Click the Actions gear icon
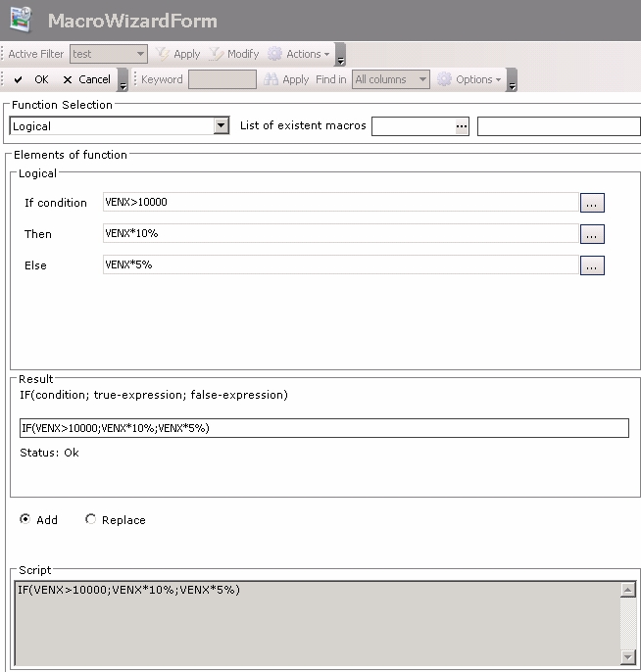Viewport: 641px width, 672px height. (x=275, y=54)
